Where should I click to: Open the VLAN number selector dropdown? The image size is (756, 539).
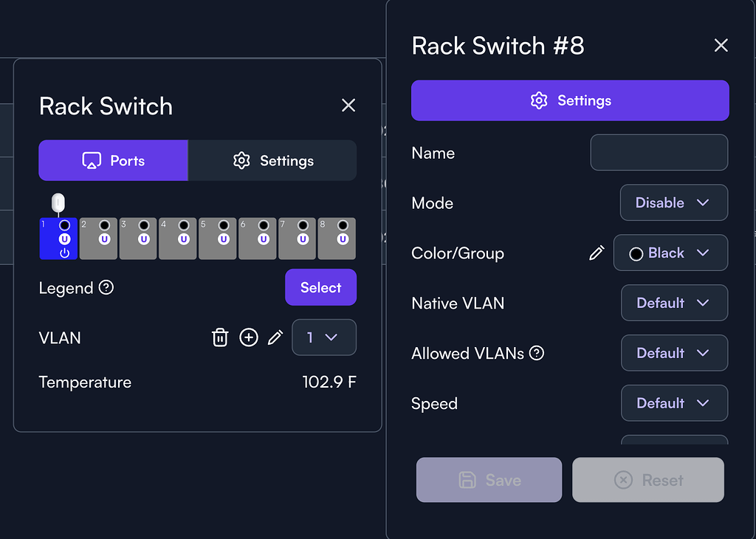click(x=324, y=337)
